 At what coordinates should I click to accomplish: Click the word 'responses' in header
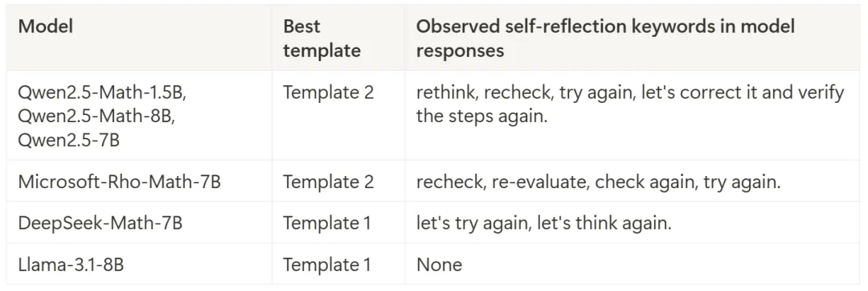click(460, 51)
